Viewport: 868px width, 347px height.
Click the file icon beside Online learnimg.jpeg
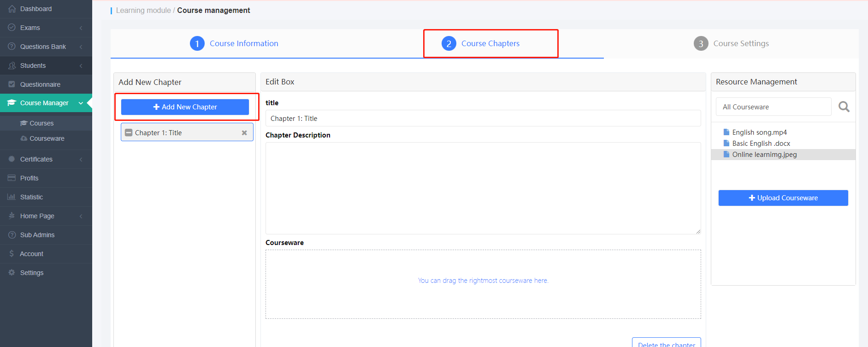coord(726,154)
